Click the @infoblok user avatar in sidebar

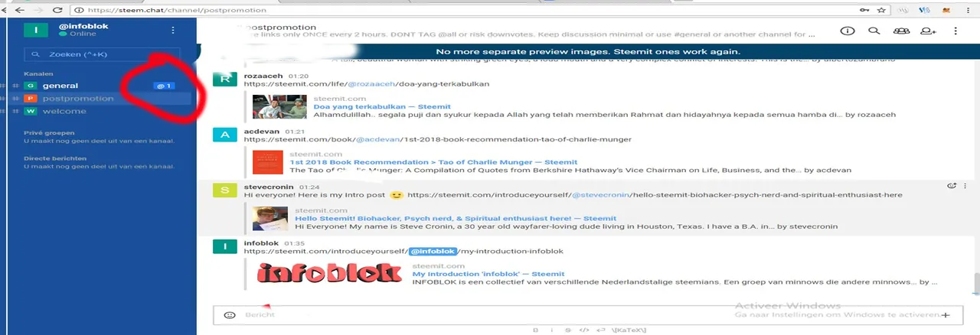35,30
